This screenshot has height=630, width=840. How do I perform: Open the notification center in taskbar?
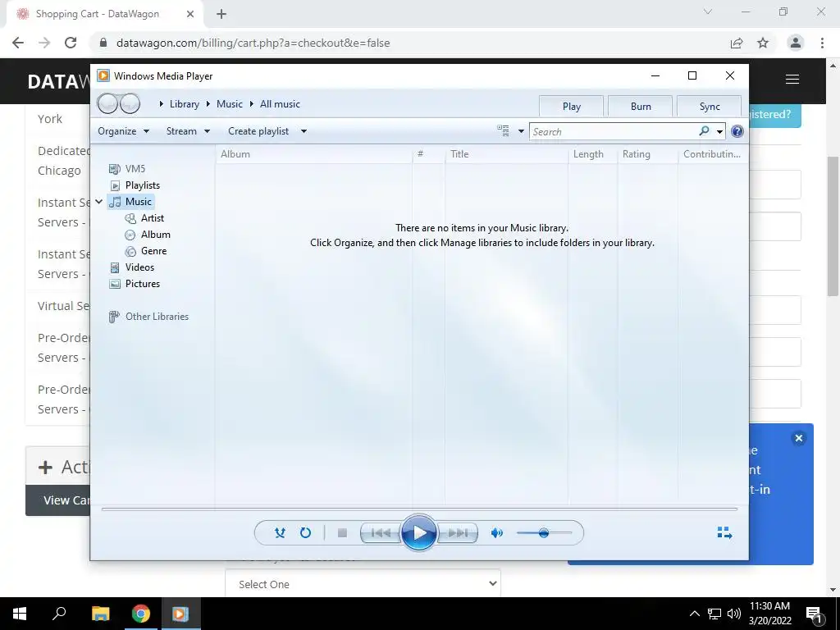(x=815, y=614)
